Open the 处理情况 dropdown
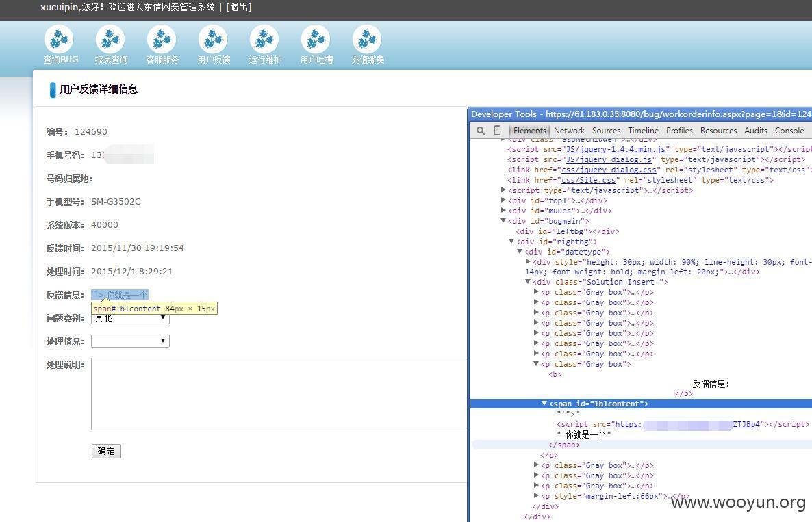 [x=130, y=341]
